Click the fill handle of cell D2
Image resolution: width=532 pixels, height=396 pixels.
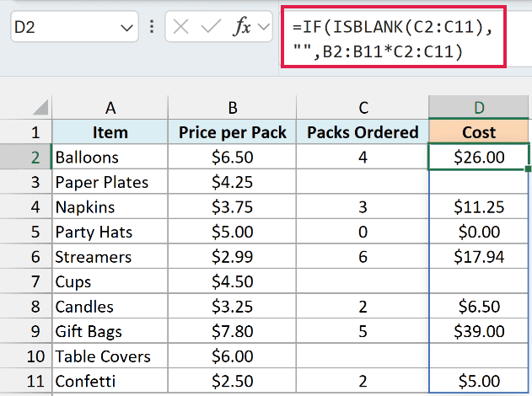(x=528, y=169)
